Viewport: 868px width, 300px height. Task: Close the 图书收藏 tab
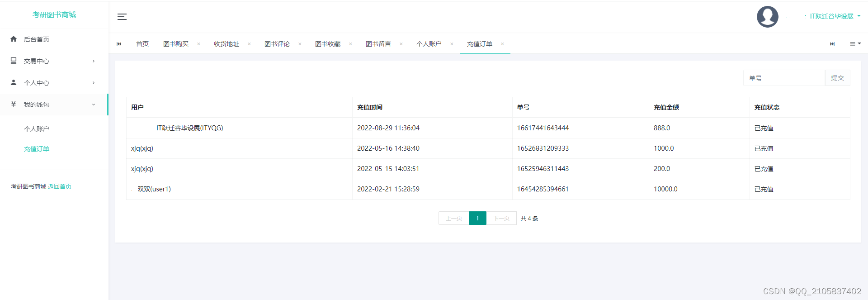click(x=350, y=44)
